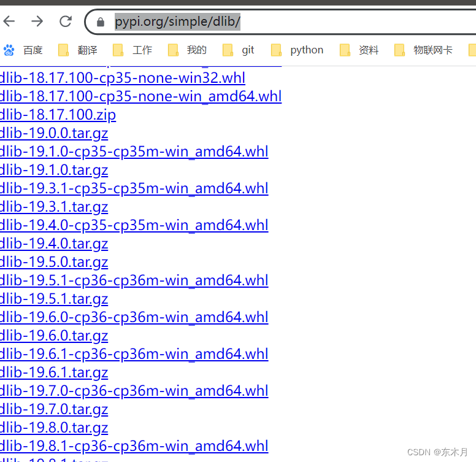Open the dlib-19.5.1.tar.gz link
The height and width of the screenshot is (462, 476).
54,299
